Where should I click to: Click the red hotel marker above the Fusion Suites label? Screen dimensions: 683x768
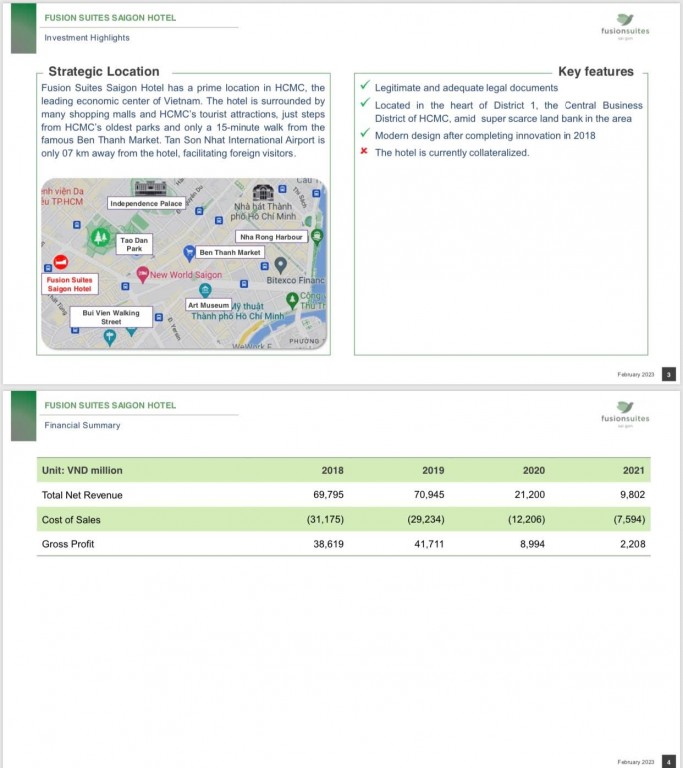(61, 263)
